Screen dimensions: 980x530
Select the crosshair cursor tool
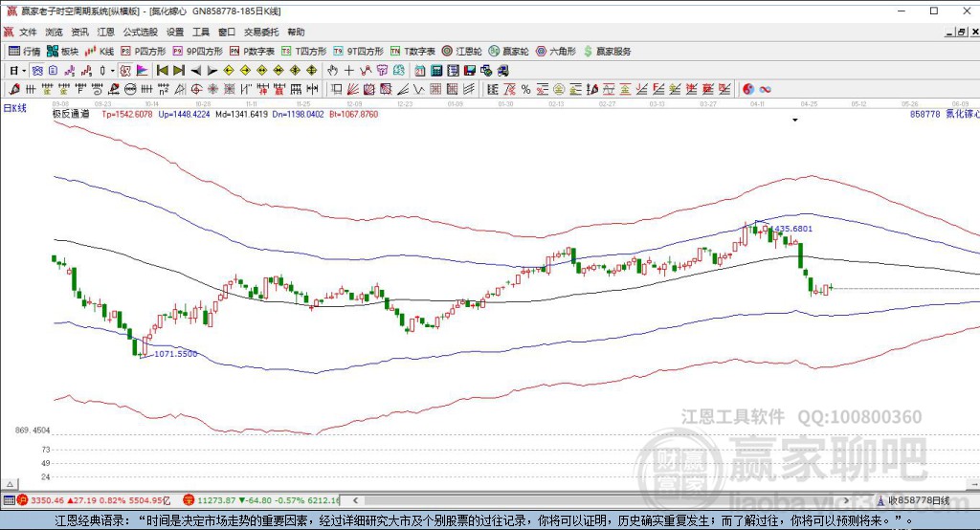[x=348, y=71]
